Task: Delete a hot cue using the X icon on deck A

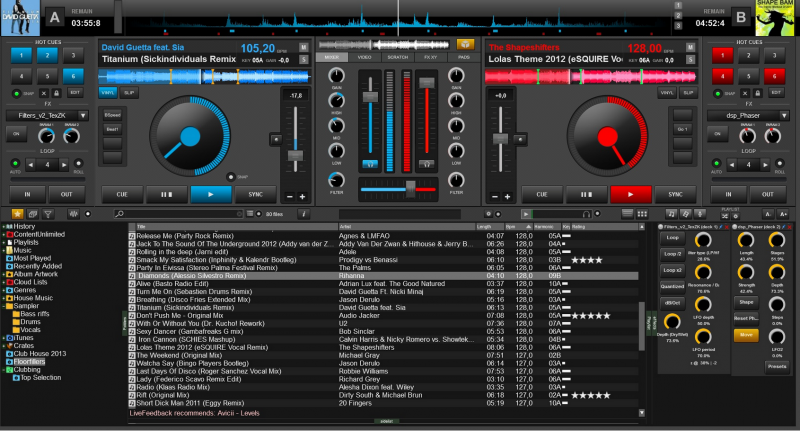Action: click(x=44, y=93)
